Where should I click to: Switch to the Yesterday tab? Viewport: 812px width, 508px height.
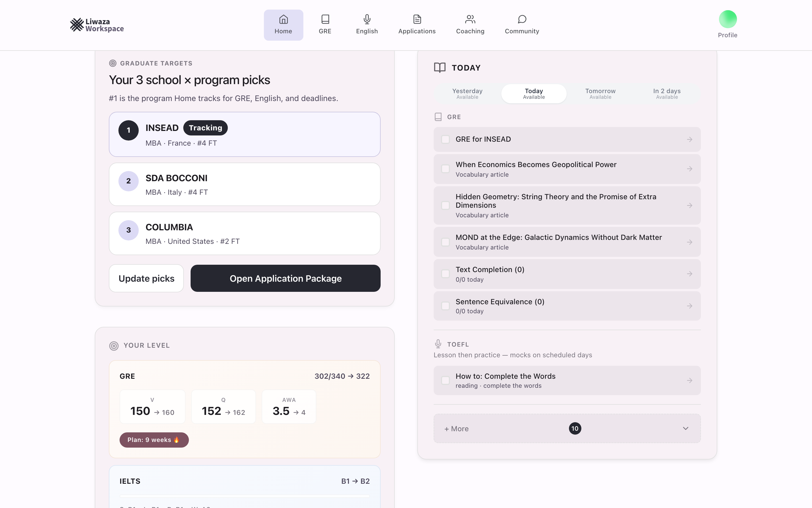pos(467,94)
